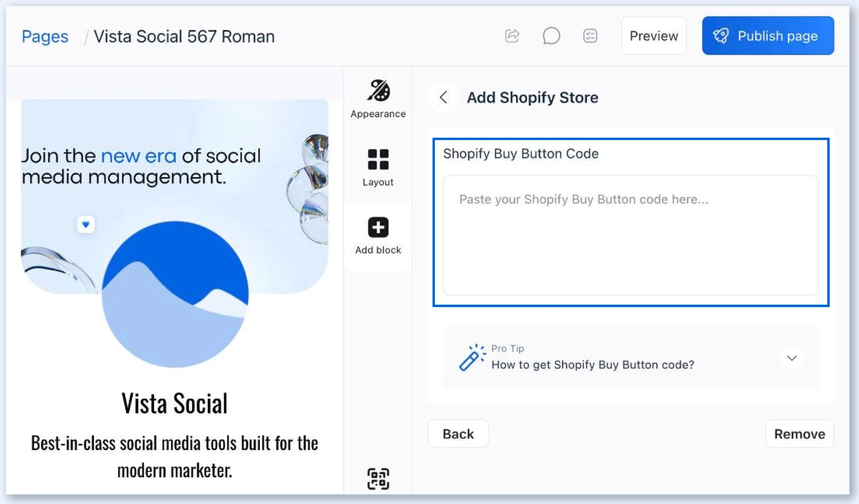Click the 'Shopify Buy Button Code' label
859x504 pixels.
click(521, 154)
